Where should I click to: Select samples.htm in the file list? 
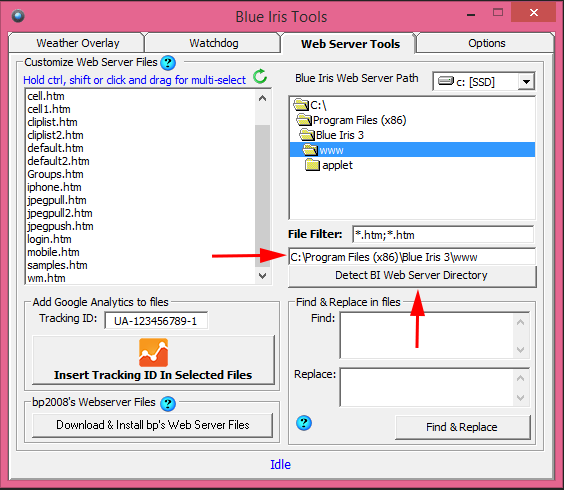57,265
